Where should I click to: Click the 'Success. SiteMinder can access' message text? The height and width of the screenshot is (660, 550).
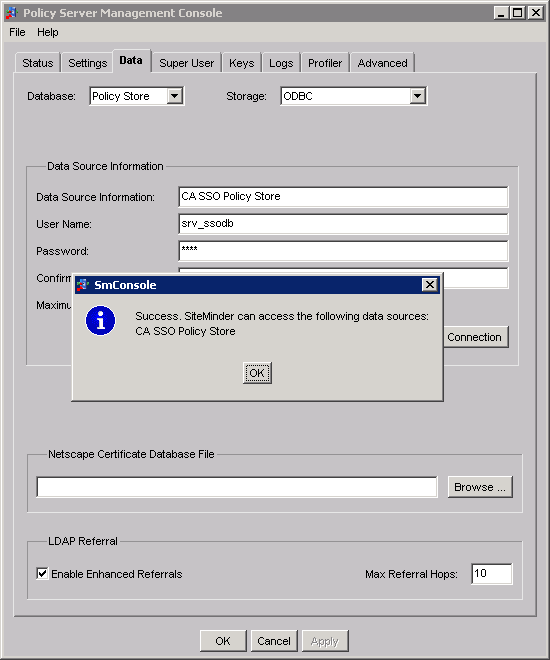point(282,316)
